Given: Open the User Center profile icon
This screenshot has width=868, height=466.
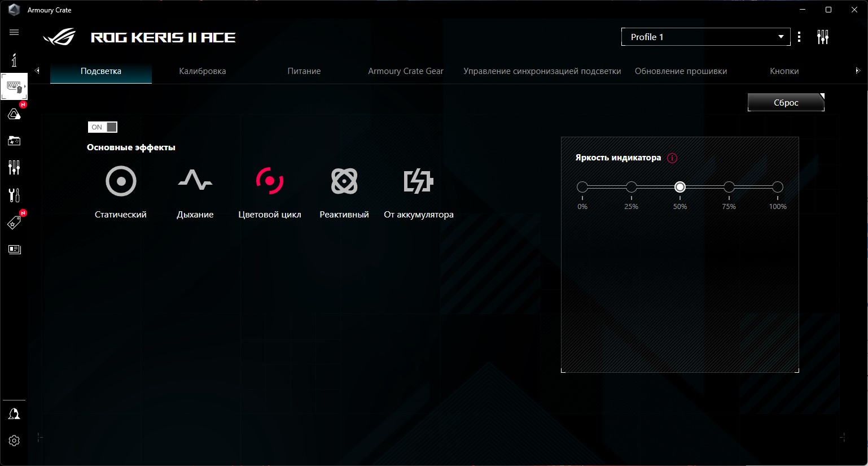Looking at the screenshot, I should pyautogui.click(x=14, y=414).
